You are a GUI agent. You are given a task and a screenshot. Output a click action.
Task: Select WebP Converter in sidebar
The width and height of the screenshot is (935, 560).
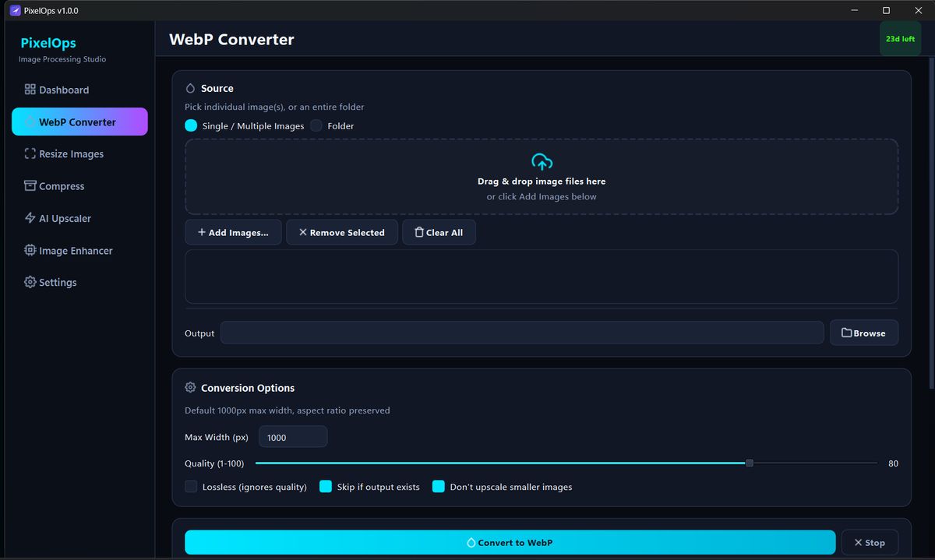click(x=79, y=122)
